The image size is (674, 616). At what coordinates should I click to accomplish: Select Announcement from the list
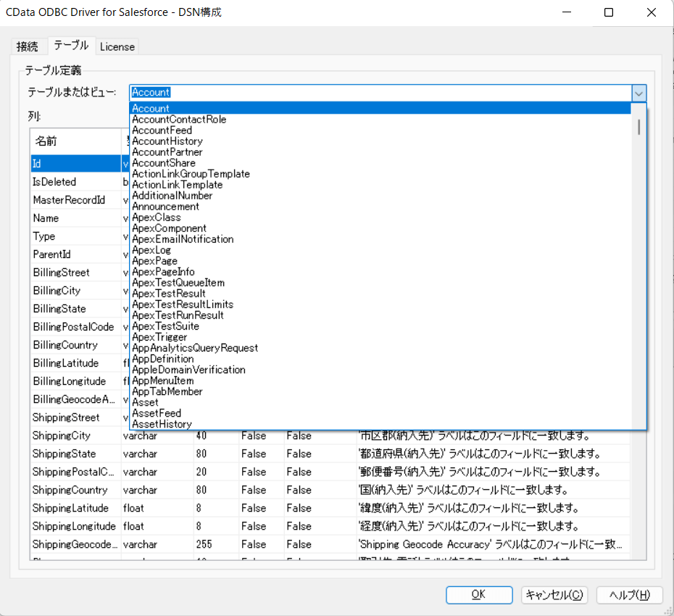(380, 207)
